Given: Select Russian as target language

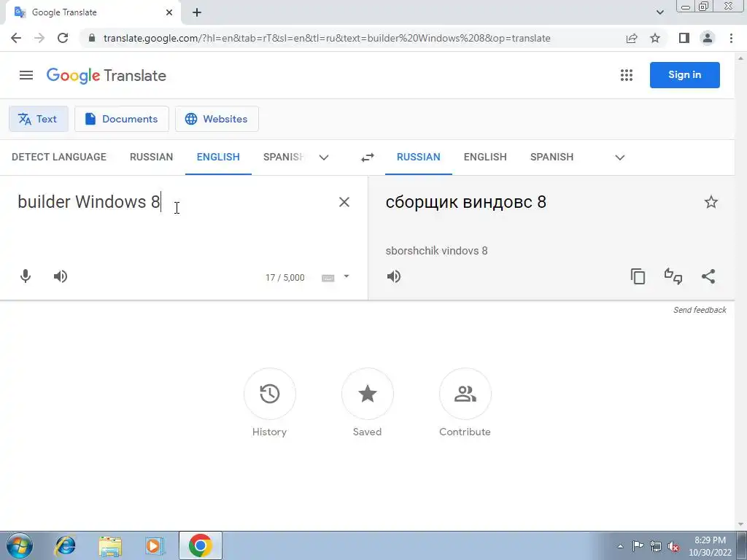Looking at the screenshot, I should click(418, 157).
